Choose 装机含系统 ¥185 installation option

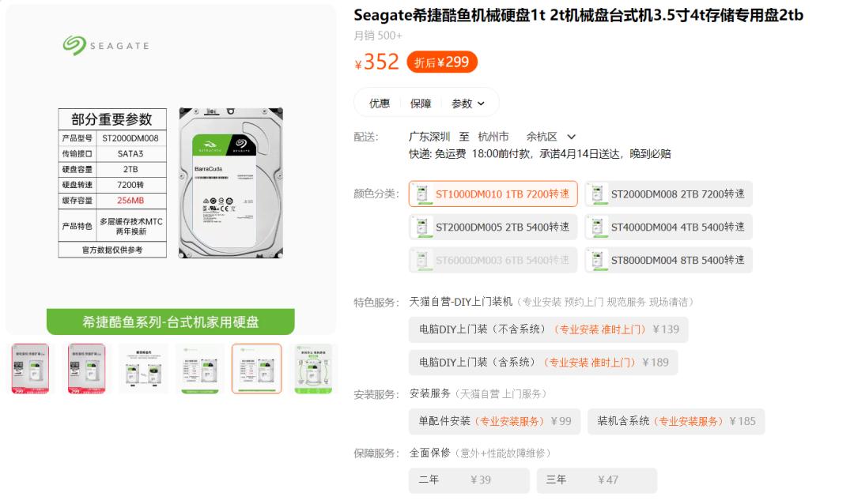click(676, 421)
